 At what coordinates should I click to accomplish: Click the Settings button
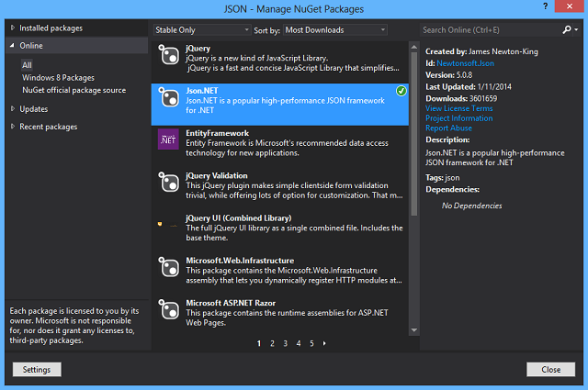37,370
